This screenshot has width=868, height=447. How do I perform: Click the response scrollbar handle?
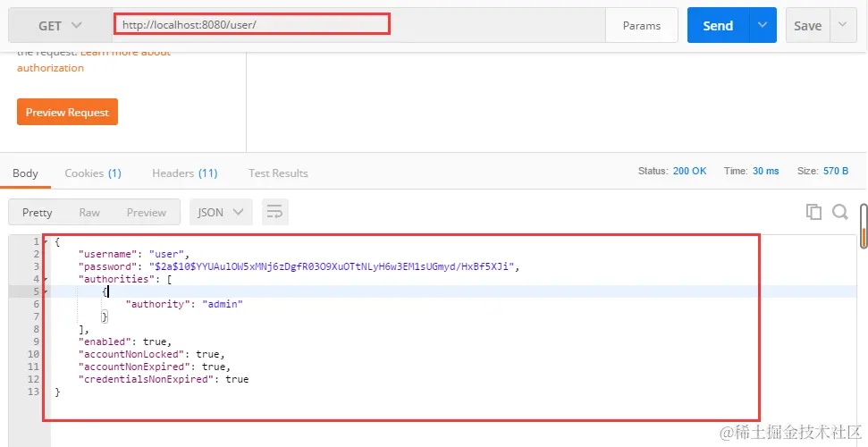(x=864, y=226)
